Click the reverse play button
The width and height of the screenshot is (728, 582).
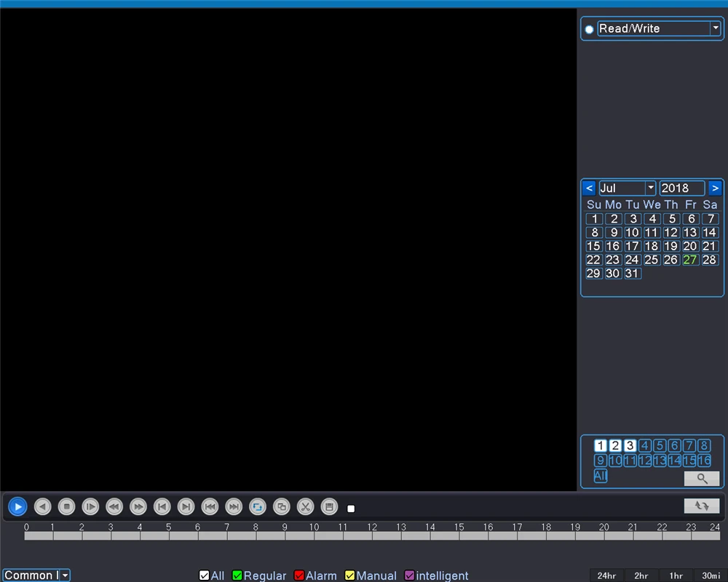pos(42,507)
